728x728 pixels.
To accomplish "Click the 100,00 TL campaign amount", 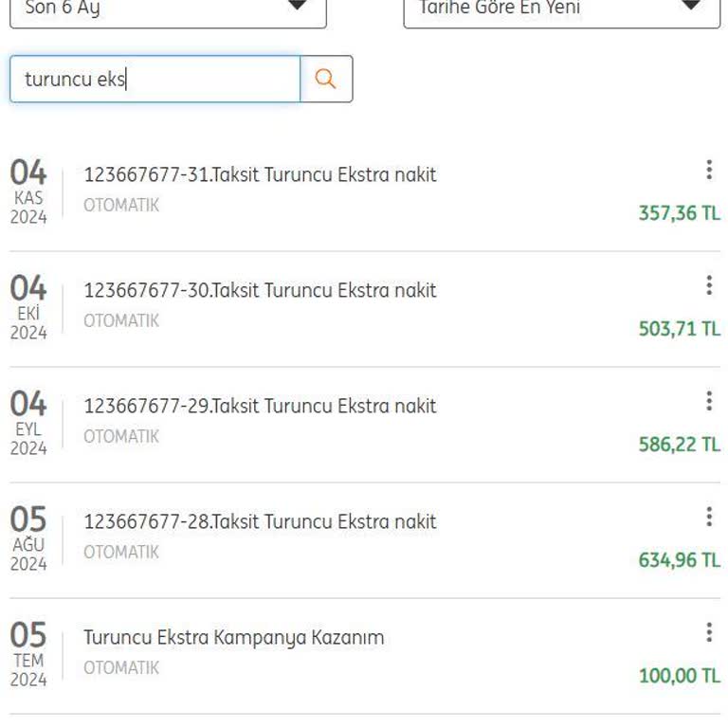I will point(679,676).
